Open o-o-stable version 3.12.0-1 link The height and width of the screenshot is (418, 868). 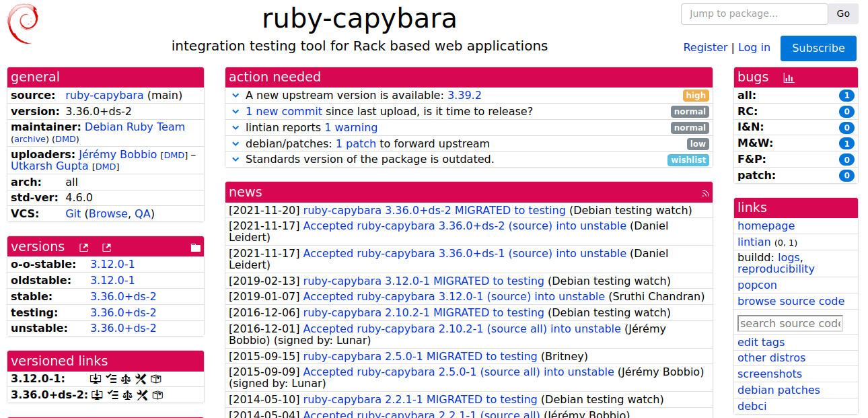112,265
